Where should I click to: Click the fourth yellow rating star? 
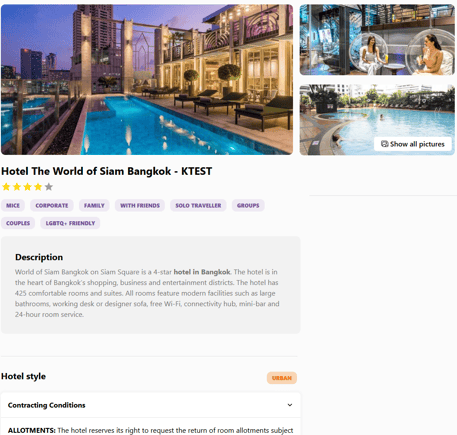coord(38,187)
